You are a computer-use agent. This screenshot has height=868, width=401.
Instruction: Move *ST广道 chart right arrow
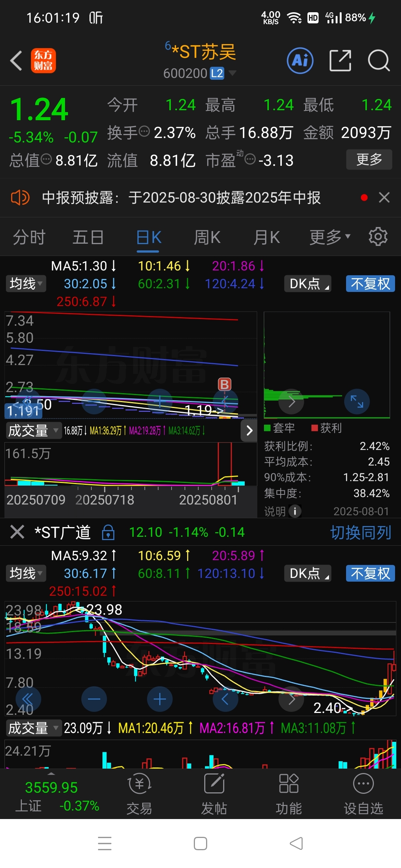[x=291, y=699]
